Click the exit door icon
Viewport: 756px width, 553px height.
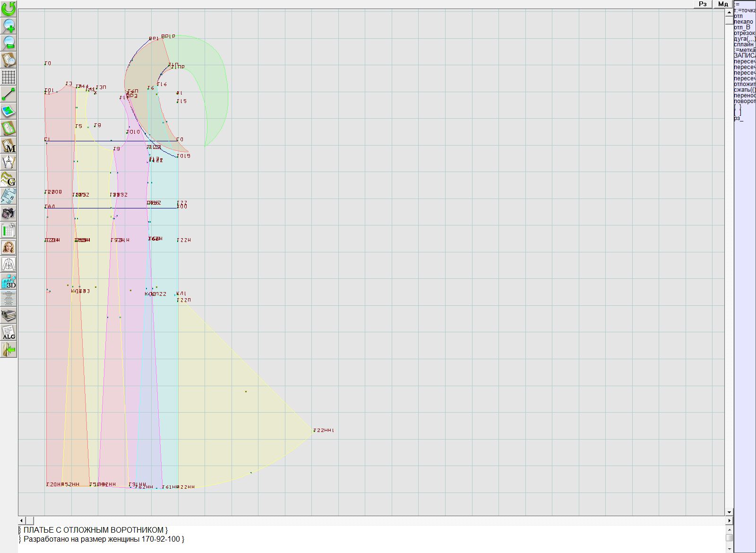9,349
